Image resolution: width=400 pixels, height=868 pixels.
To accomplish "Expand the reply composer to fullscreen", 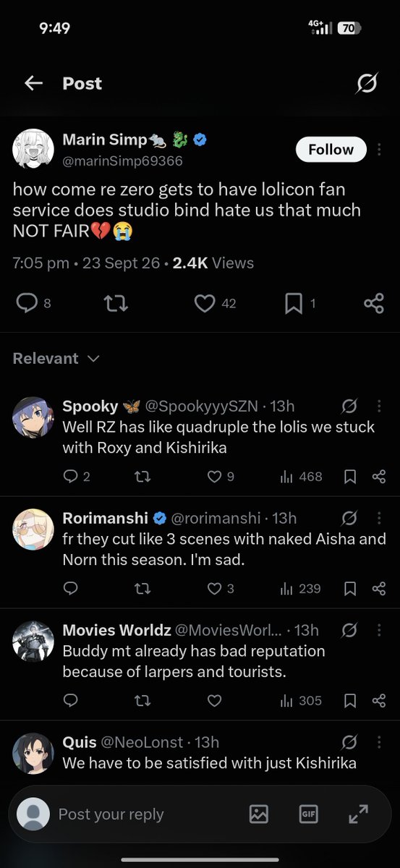I will tap(358, 814).
